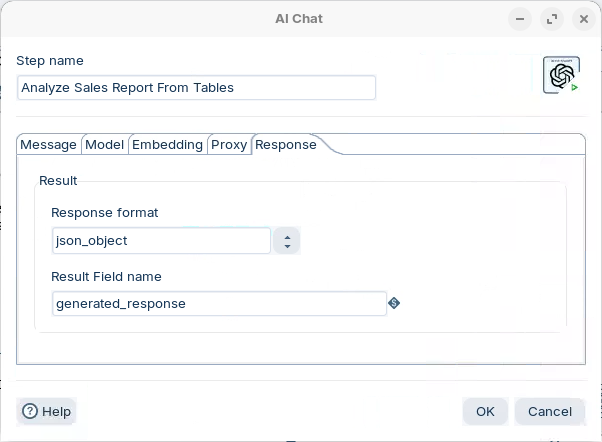Click the AI Chat step icon
This screenshot has width=602, height=442.
coord(561,76)
